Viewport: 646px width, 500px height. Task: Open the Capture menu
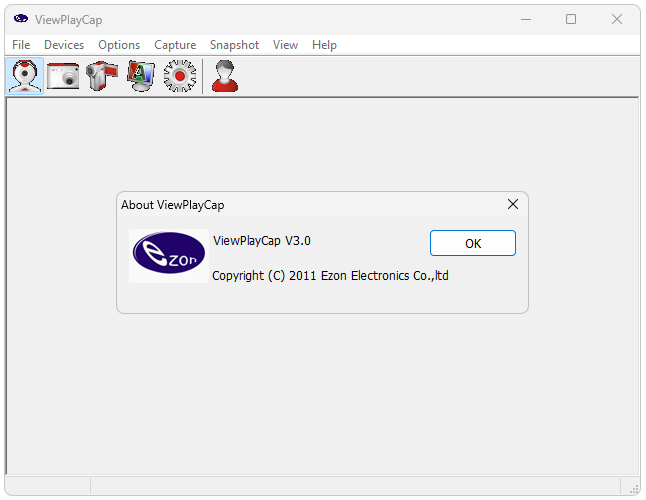click(x=175, y=44)
